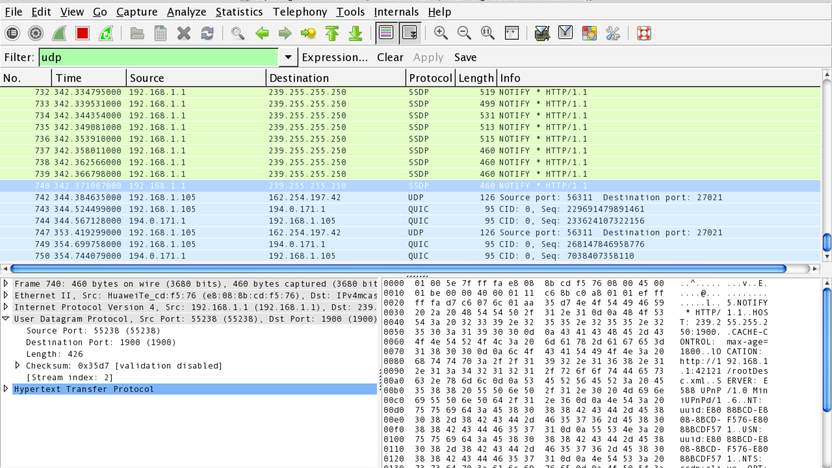The width and height of the screenshot is (832, 468).
Task: Sort by the Time column header
Action: point(89,78)
